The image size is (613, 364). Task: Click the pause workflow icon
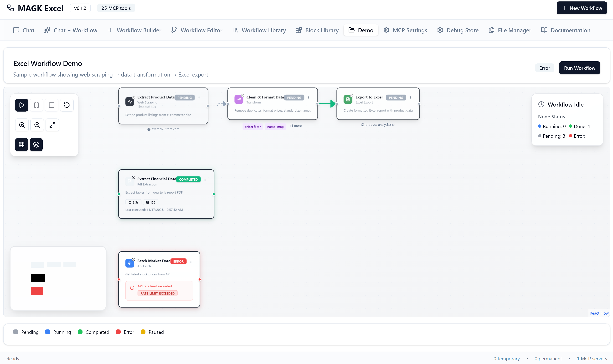36,105
